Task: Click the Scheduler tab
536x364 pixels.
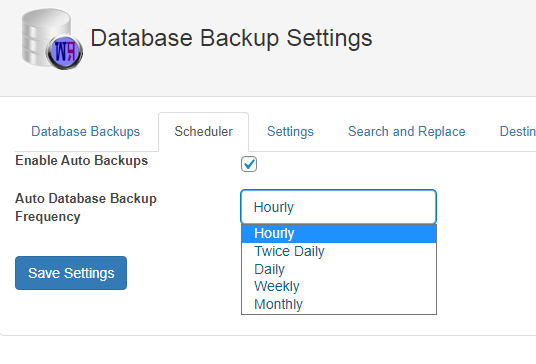Action: (x=203, y=132)
